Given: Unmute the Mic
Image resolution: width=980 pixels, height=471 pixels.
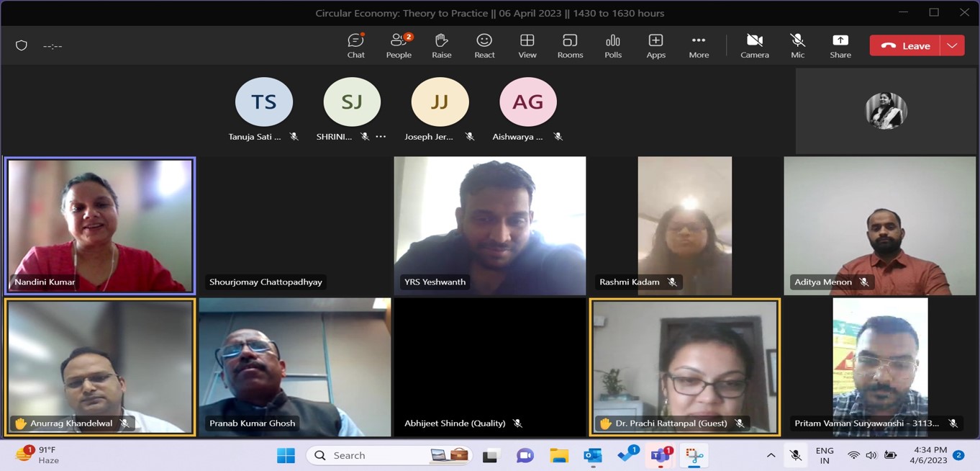Looking at the screenshot, I should [797, 45].
